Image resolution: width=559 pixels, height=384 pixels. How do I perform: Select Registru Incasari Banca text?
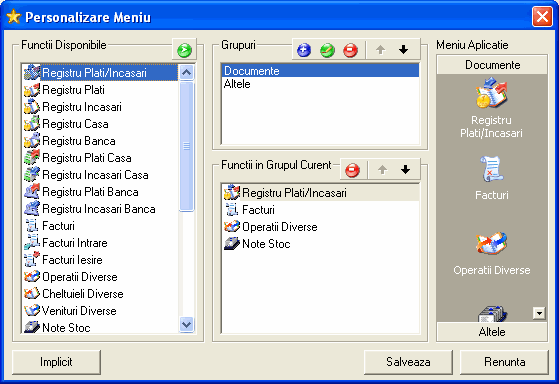[99, 209]
